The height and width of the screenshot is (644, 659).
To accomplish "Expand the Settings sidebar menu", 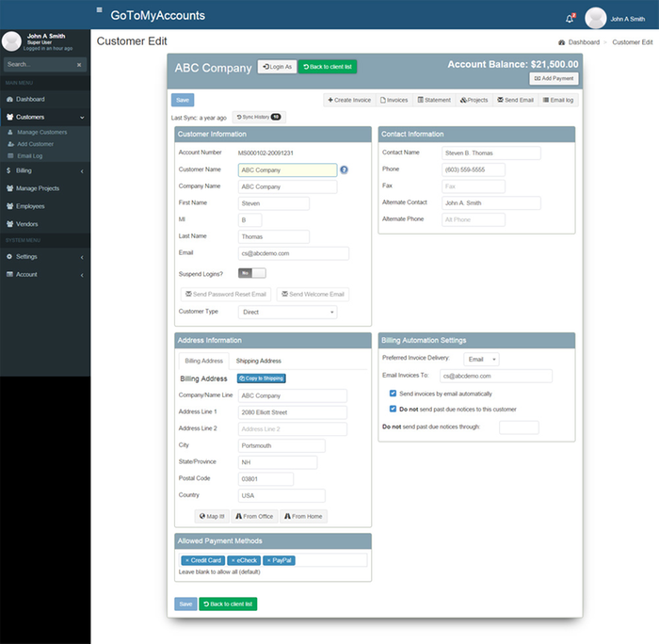I will [45, 256].
